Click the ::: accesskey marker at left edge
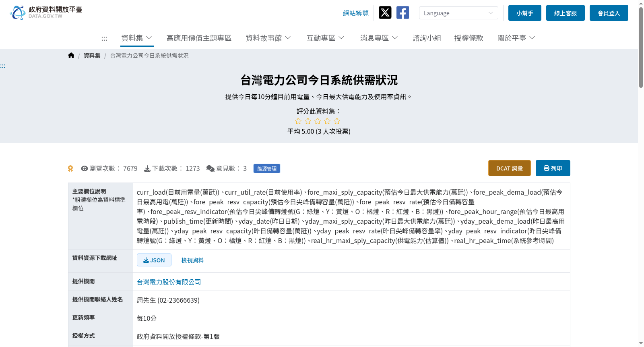644x347 pixels. [x=3, y=66]
